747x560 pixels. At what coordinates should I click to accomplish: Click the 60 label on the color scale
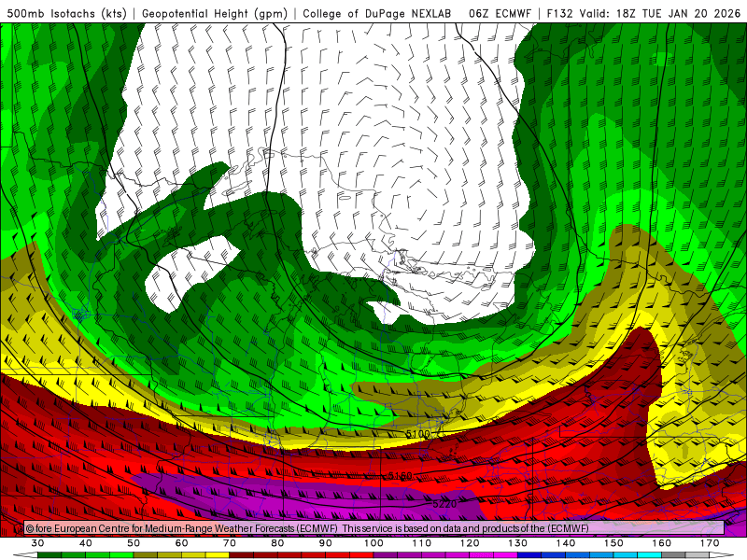(x=181, y=543)
